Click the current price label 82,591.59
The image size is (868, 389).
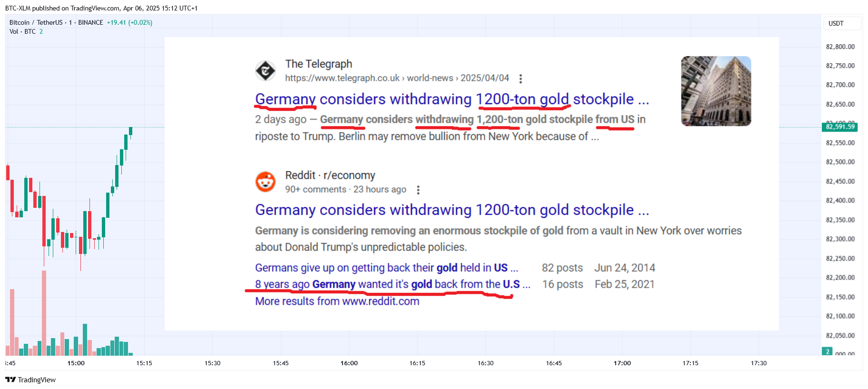click(840, 126)
